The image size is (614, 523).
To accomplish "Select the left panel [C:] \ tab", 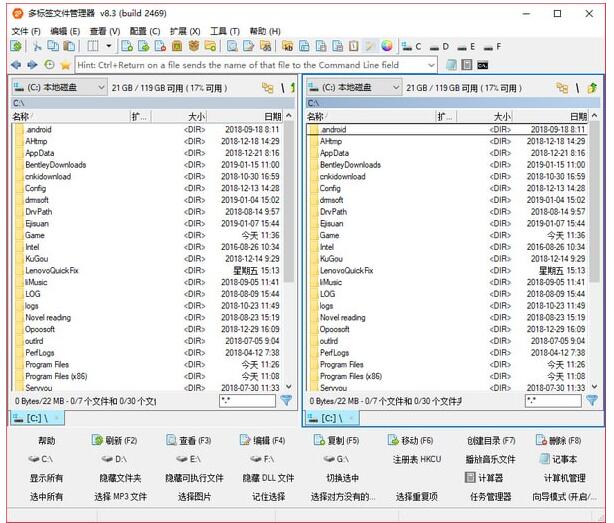I will [37, 418].
